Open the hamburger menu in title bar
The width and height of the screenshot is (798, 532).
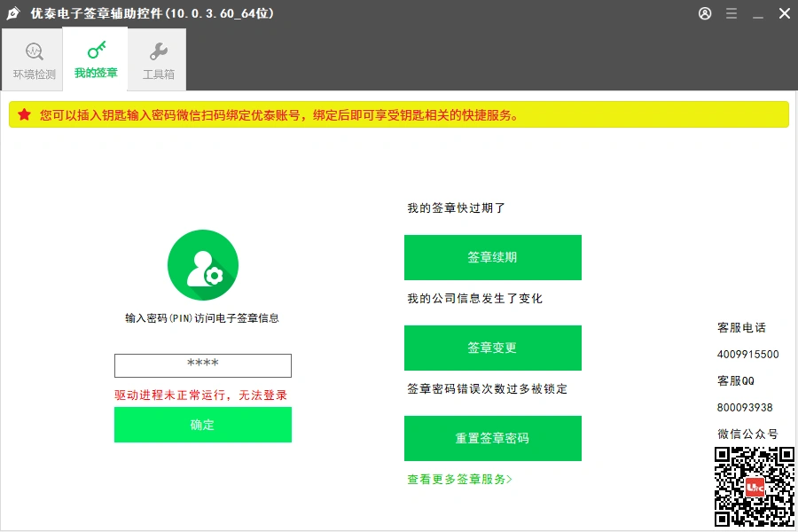pyautogui.click(x=731, y=13)
